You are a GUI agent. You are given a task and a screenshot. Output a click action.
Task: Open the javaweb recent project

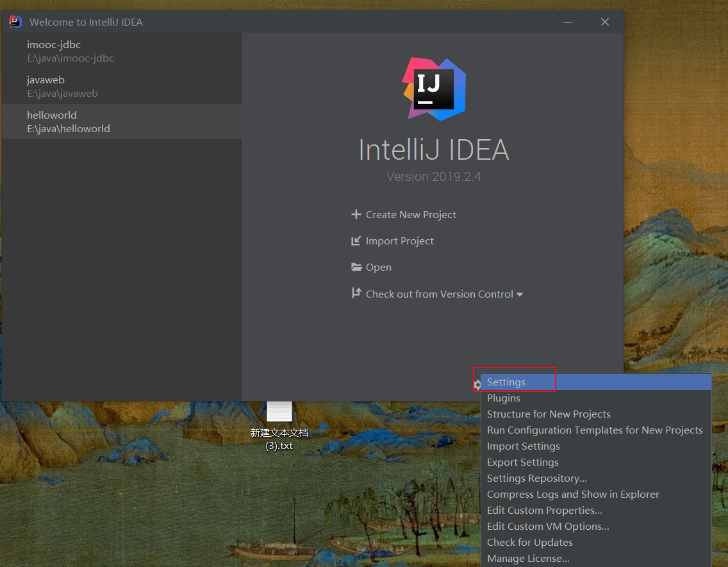click(x=122, y=87)
